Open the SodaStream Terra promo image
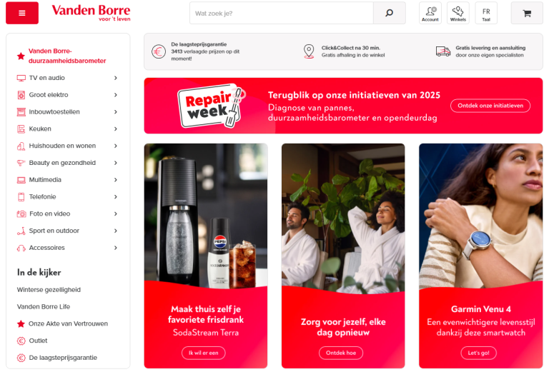The width and height of the screenshot is (549, 392). pos(206,214)
